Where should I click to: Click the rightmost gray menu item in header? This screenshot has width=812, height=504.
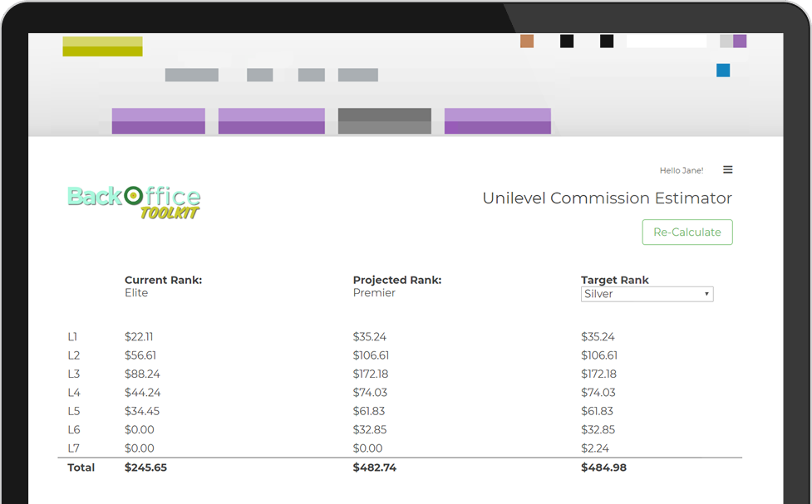point(357,76)
